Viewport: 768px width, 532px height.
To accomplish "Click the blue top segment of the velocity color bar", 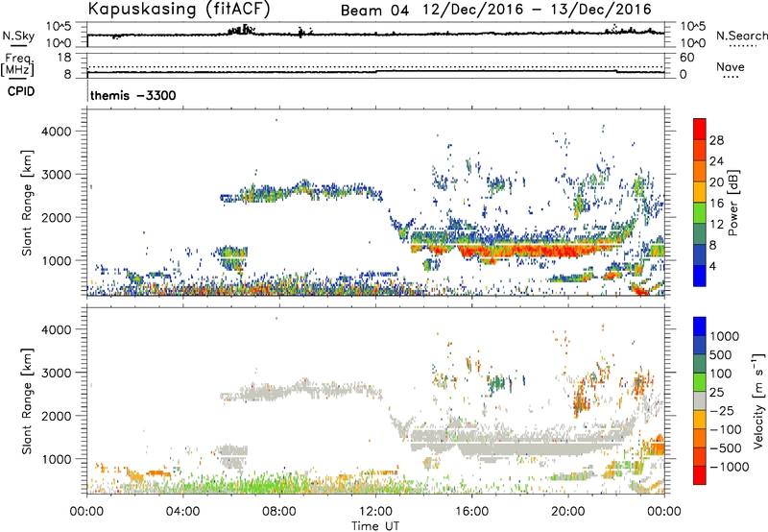I will tap(700, 326).
